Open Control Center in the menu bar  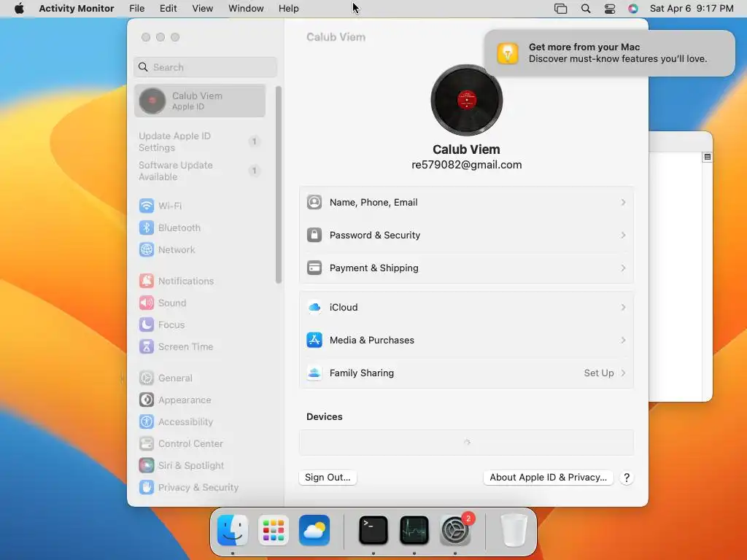pyautogui.click(x=610, y=9)
